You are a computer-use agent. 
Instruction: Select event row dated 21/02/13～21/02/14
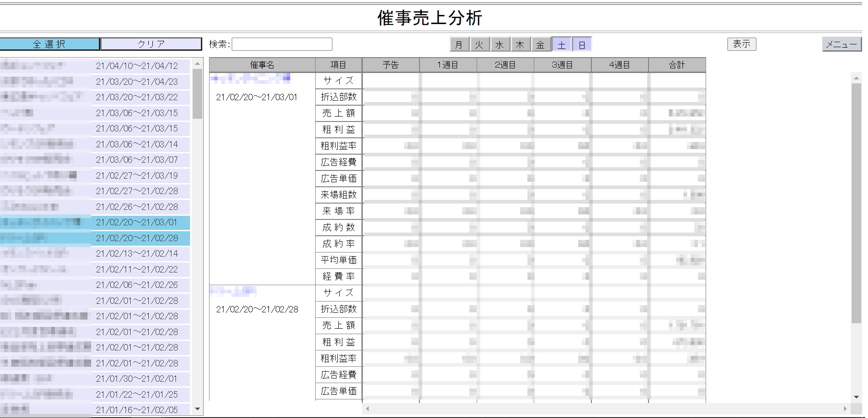95,253
